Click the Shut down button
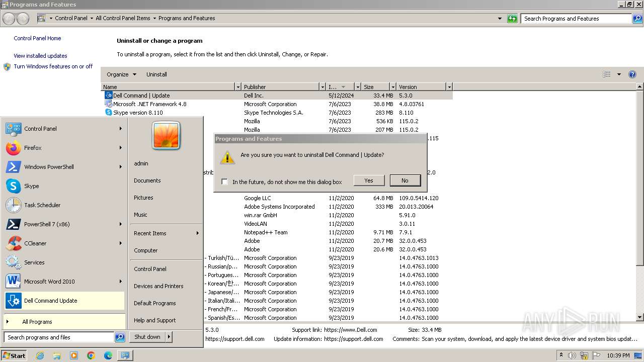 [x=147, y=337]
